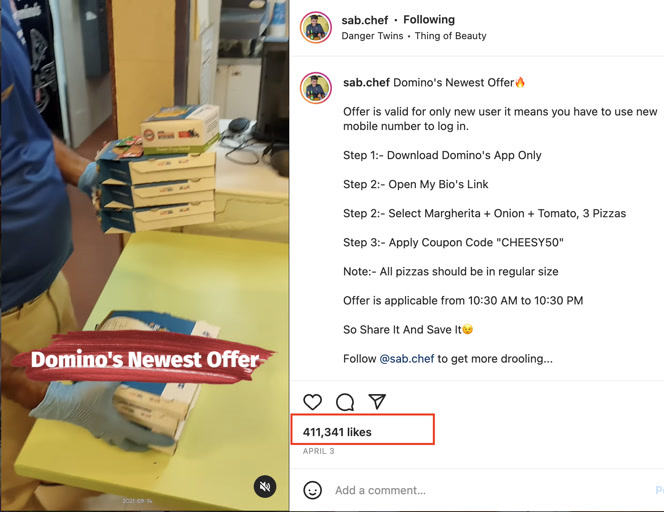Open the APRIL 3 post date link

318,451
